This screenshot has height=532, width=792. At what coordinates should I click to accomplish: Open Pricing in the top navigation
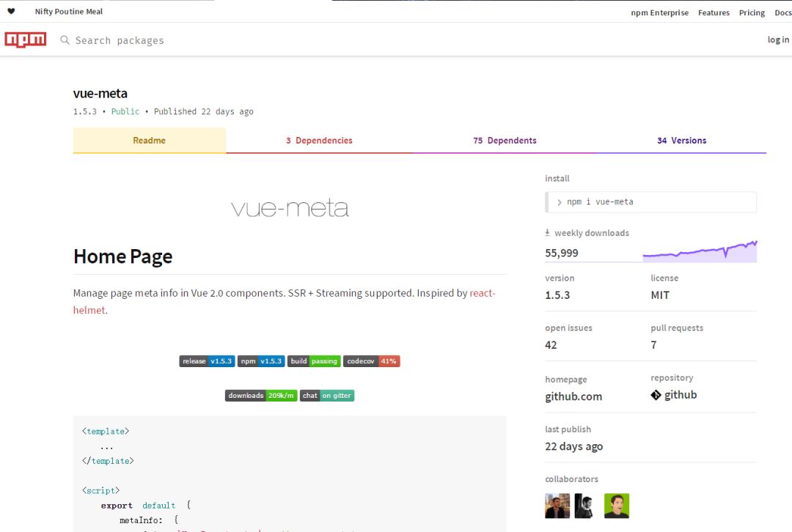pos(752,12)
